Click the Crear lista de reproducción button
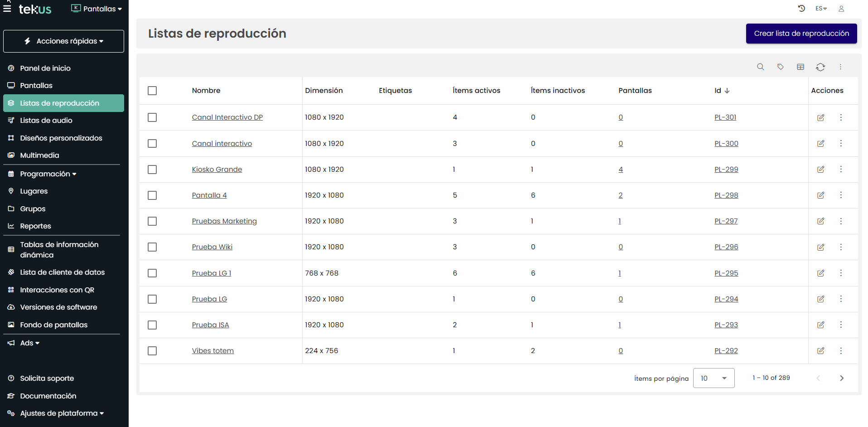The width and height of the screenshot is (868, 427). (801, 33)
